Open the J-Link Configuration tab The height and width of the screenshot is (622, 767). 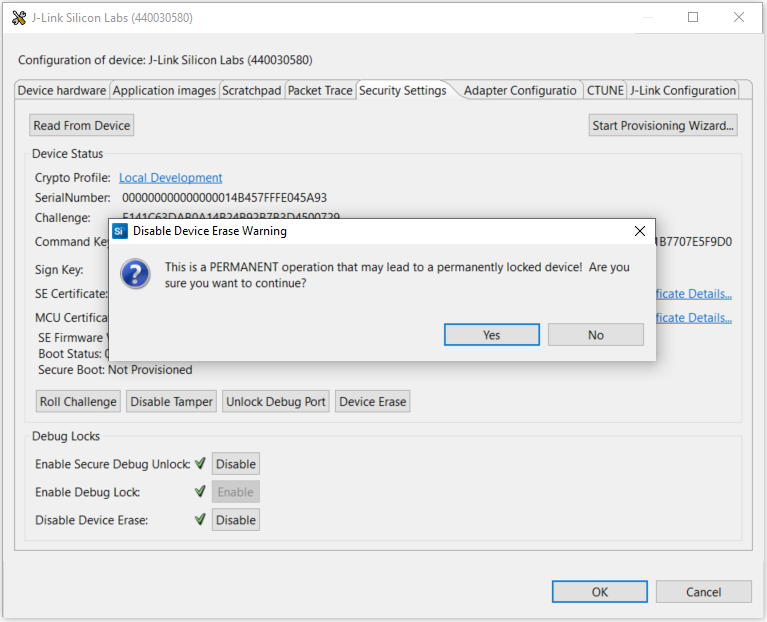[683, 90]
